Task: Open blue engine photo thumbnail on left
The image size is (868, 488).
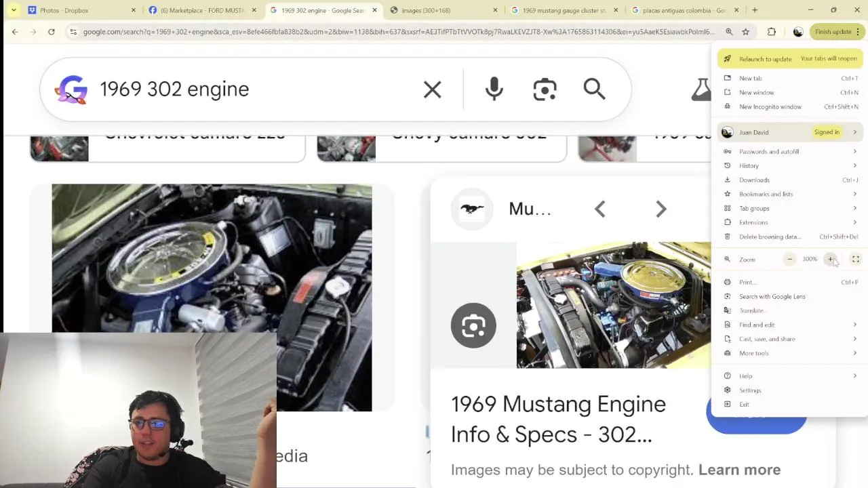Action: (x=212, y=298)
